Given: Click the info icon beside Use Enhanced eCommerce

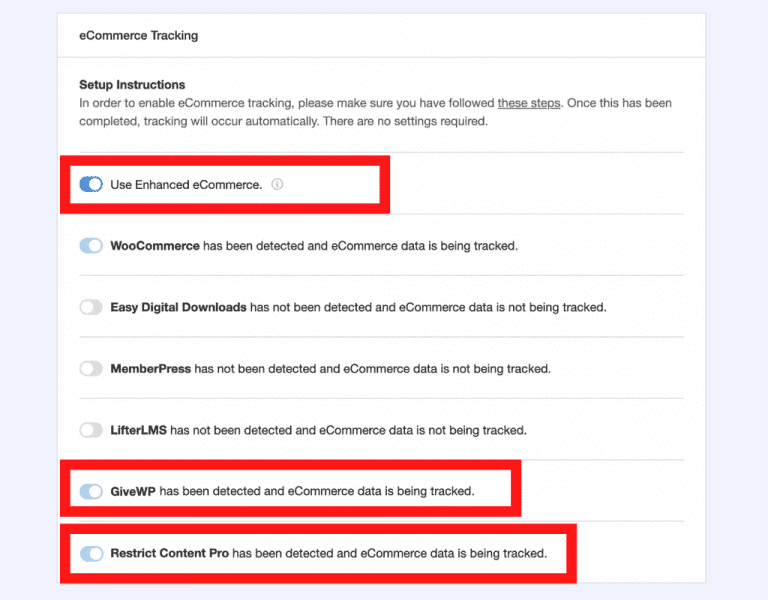Looking at the screenshot, I should point(277,184).
